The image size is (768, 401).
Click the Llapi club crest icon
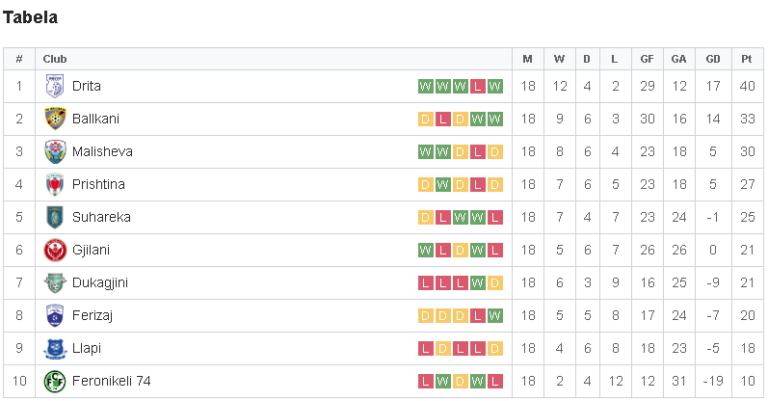pyautogui.click(x=55, y=349)
